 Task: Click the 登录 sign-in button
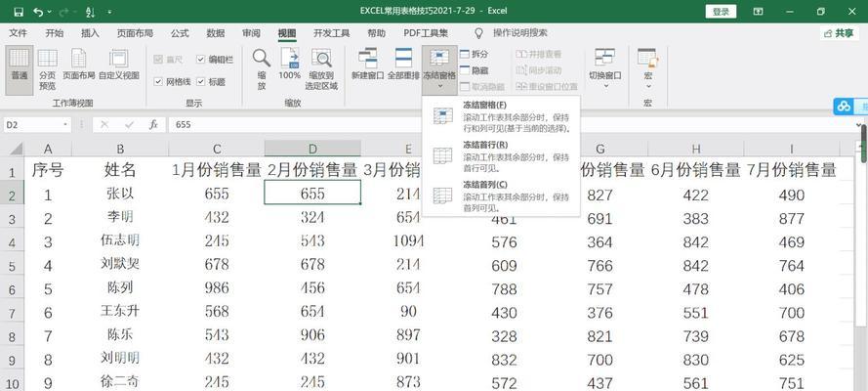(721, 12)
